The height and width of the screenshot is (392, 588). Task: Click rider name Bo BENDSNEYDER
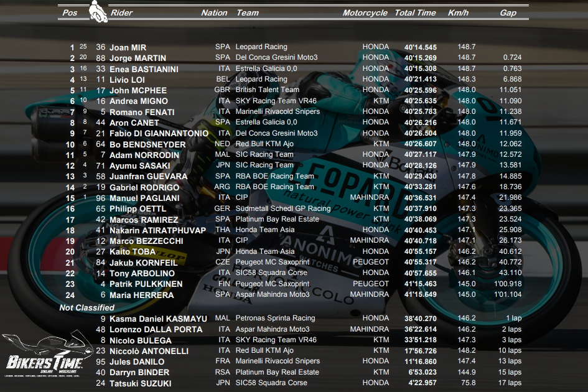point(147,144)
